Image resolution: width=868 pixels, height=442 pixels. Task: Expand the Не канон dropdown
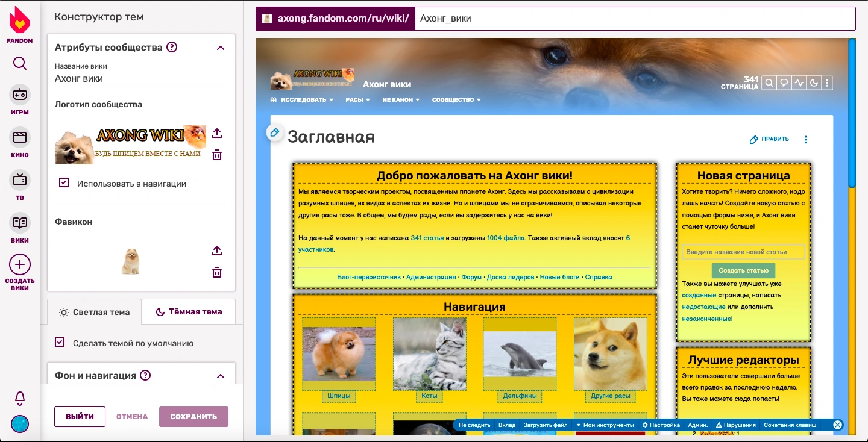pyautogui.click(x=401, y=100)
